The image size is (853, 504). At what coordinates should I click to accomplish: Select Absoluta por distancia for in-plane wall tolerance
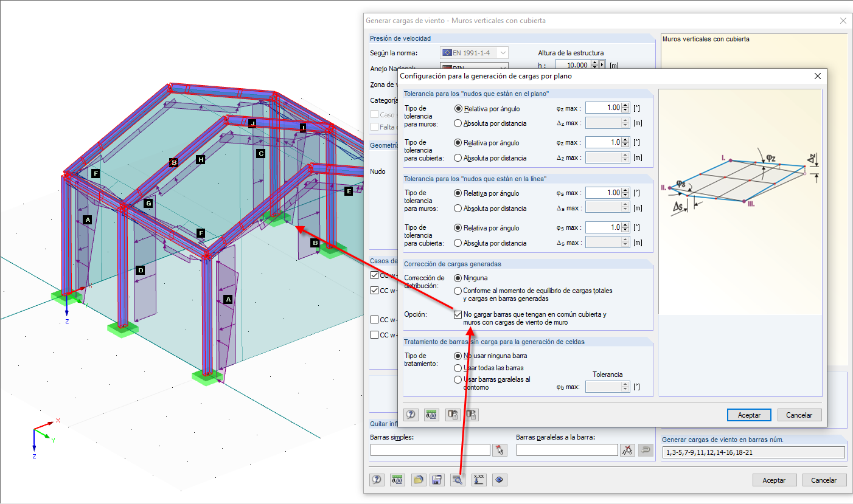458,123
